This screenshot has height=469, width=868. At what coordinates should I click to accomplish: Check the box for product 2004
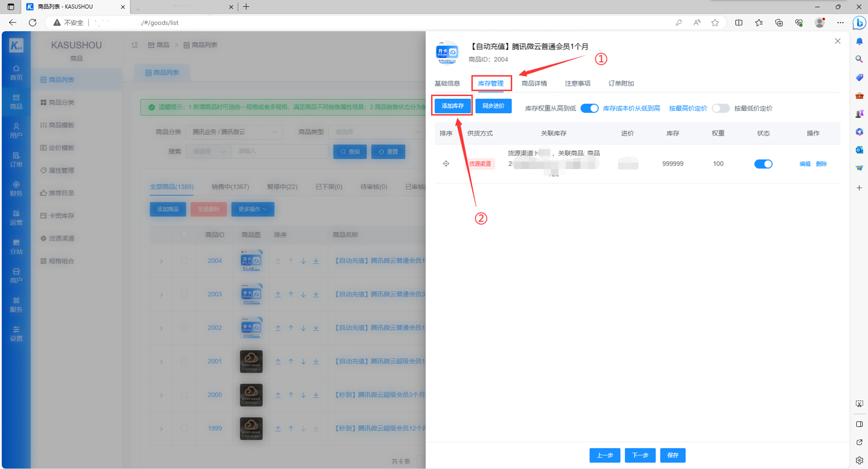[184, 261]
